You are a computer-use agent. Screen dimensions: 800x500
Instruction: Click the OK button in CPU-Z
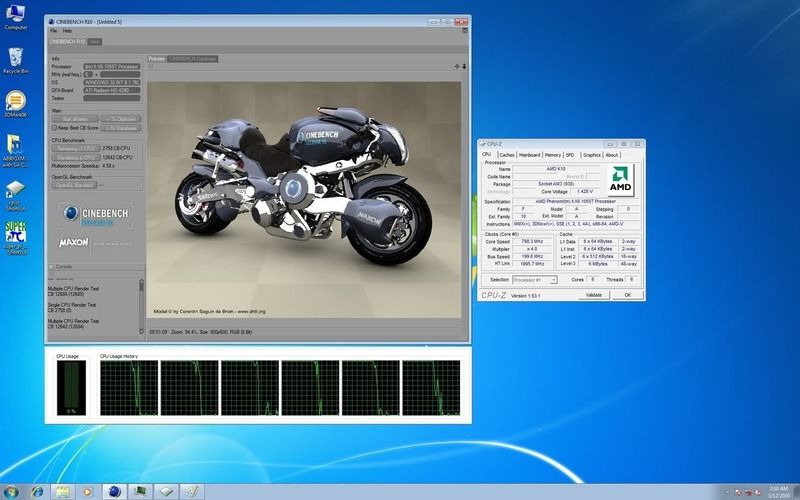point(628,295)
